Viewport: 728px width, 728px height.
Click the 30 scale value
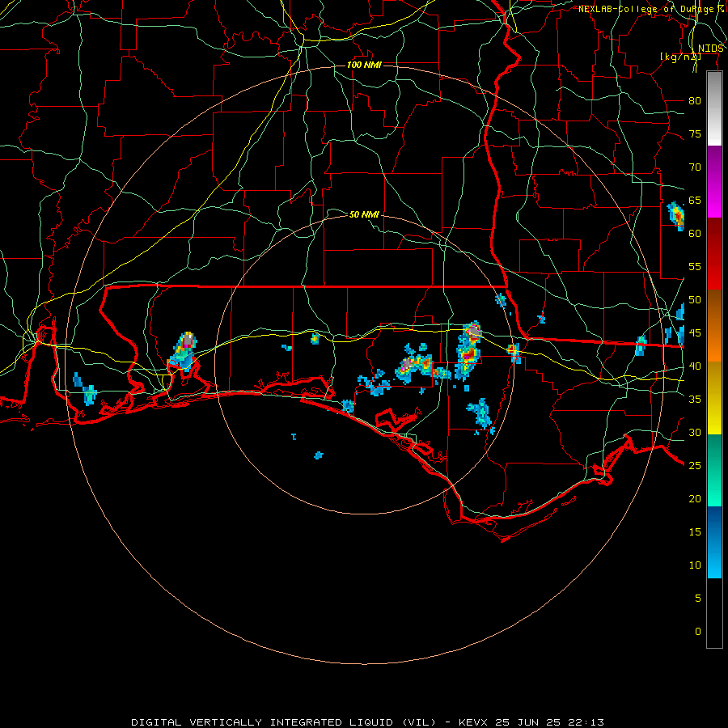click(x=695, y=432)
